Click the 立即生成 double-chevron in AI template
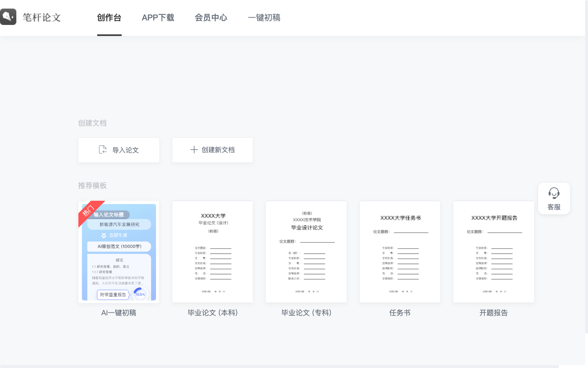The width and height of the screenshot is (588, 368). coord(104,236)
